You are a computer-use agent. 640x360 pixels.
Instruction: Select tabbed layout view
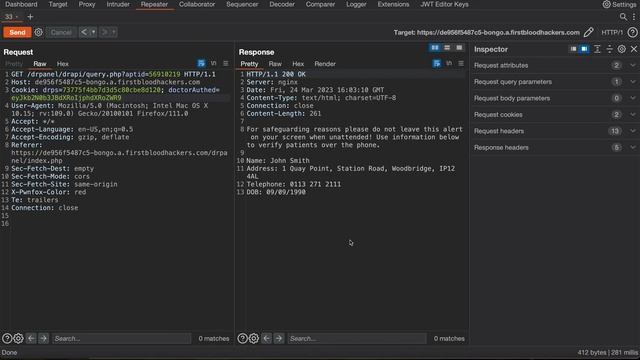tap(459, 48)
